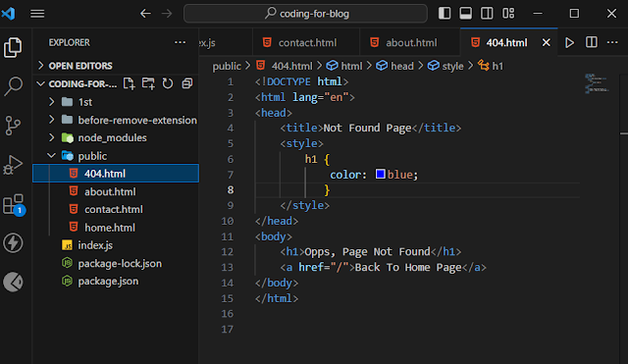
Task: Place cursor on 'Not Found Page' title text
Action: pos(367,128)
